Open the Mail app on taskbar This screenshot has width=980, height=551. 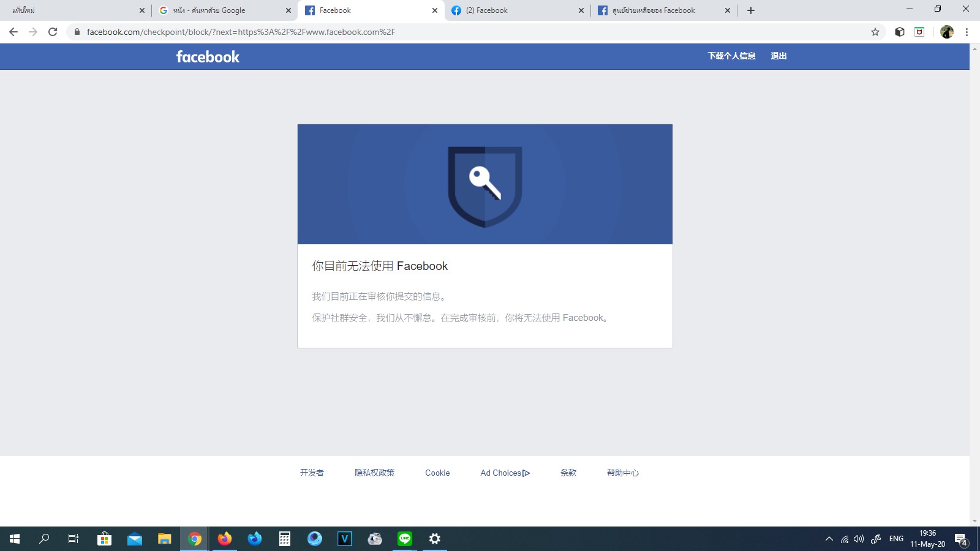coord(134,539)
